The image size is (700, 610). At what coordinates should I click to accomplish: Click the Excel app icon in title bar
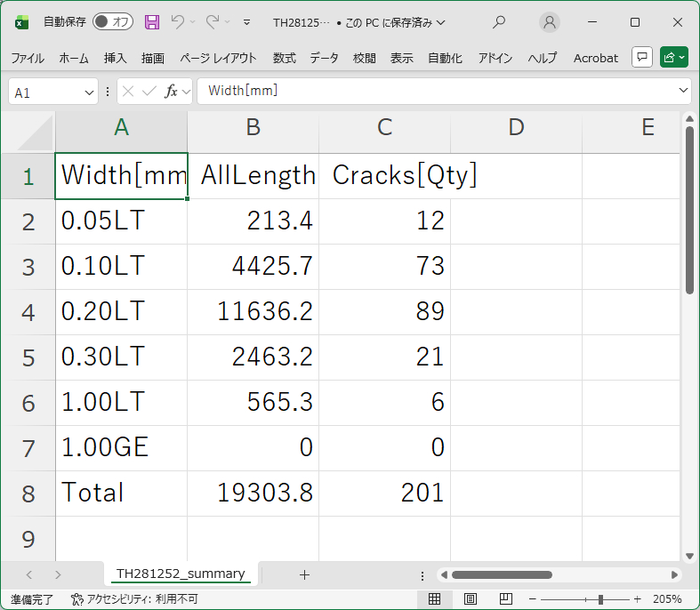click(21, 22)
